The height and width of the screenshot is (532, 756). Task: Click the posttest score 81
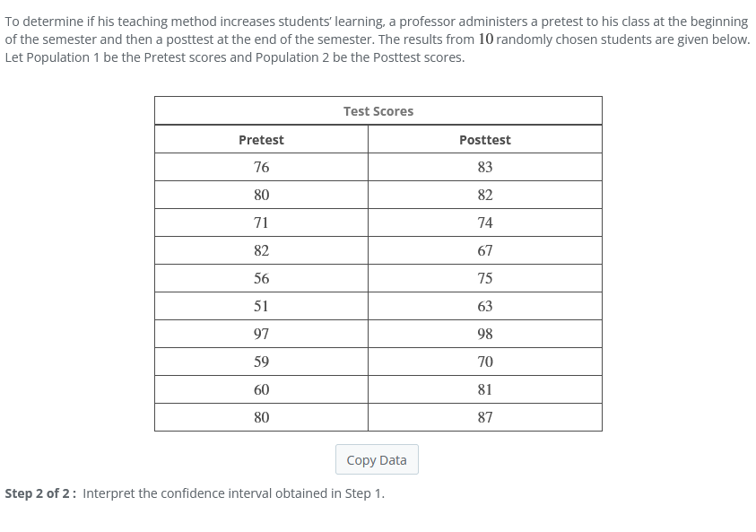coord(484,388)
